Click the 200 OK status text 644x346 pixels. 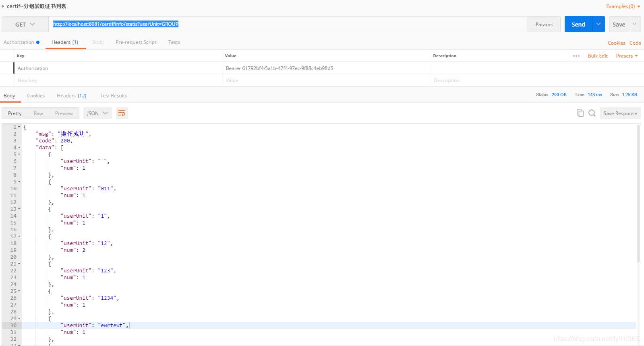559,95
